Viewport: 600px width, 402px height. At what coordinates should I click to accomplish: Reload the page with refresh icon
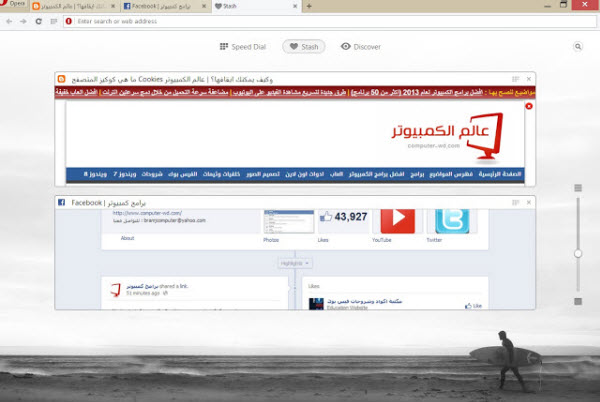pyautogui.click(x=38, y=21)
